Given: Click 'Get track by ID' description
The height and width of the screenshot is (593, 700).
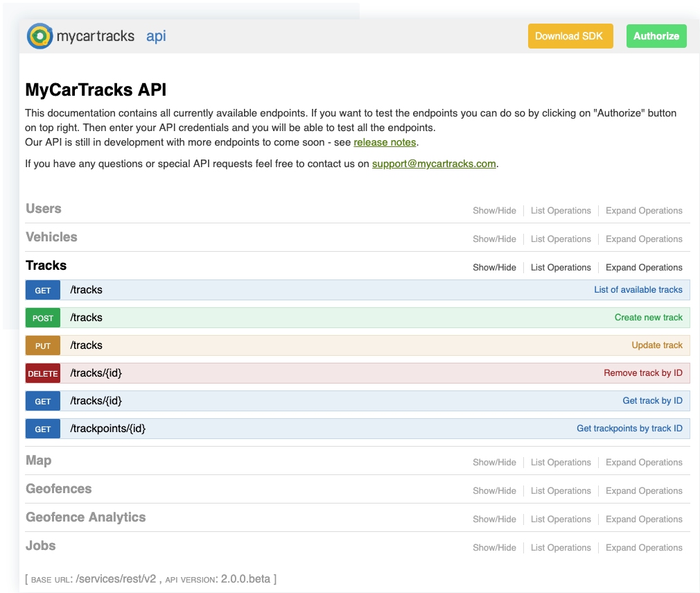Looking at the screenshot, I should tap(652, 400).
